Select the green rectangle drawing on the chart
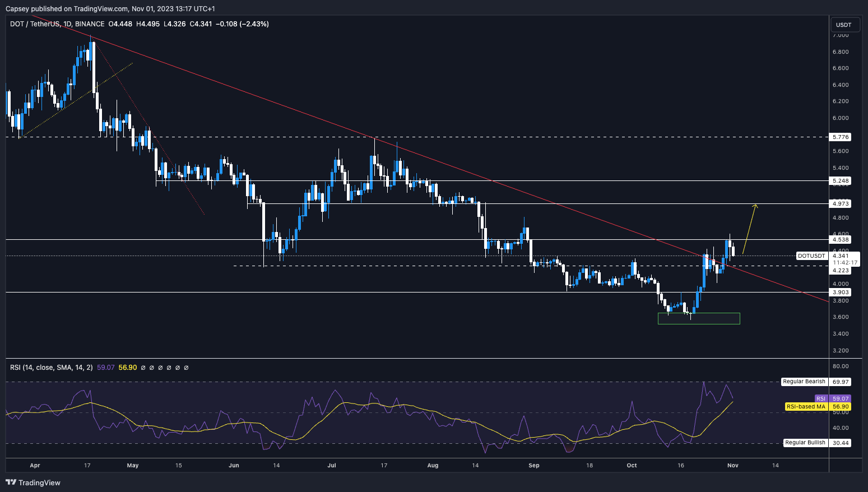Viewport: 868px width, 492px height. tap(699, 318)
